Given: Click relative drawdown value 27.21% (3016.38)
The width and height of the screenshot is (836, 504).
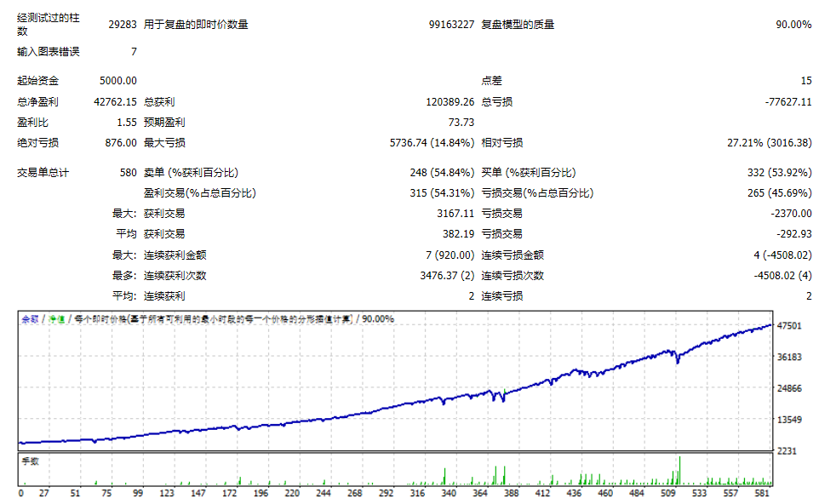Looking at the screenshot, I should coord(770,143).
